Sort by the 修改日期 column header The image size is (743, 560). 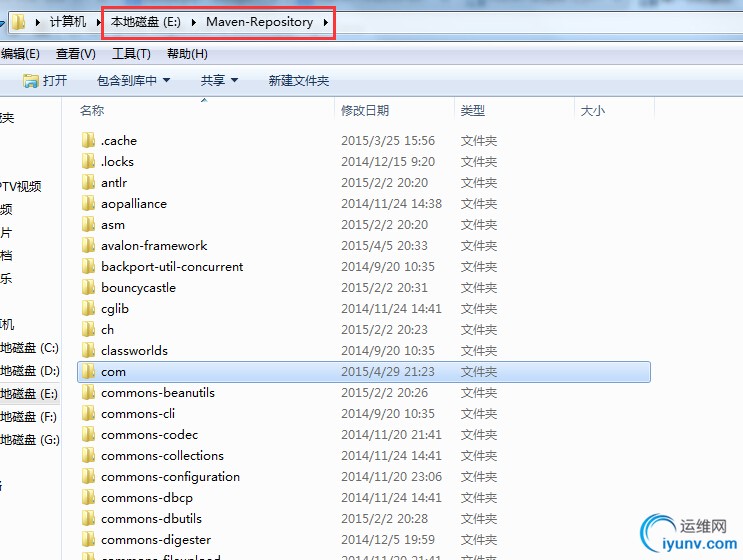(365, 110)
